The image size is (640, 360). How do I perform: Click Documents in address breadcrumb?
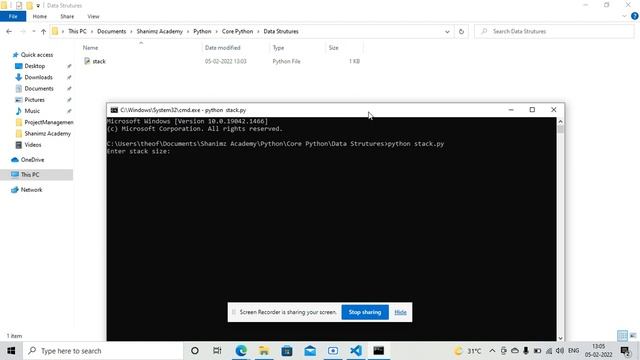111,31
